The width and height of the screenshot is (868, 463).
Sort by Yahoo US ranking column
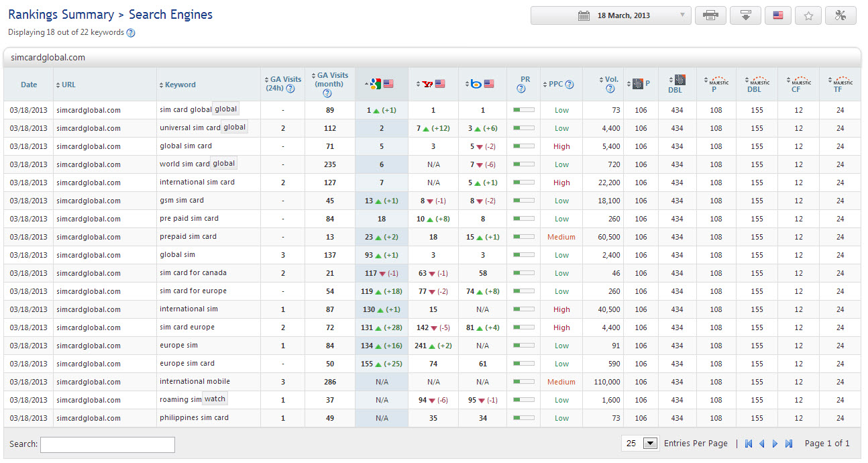tap(433, 84)
